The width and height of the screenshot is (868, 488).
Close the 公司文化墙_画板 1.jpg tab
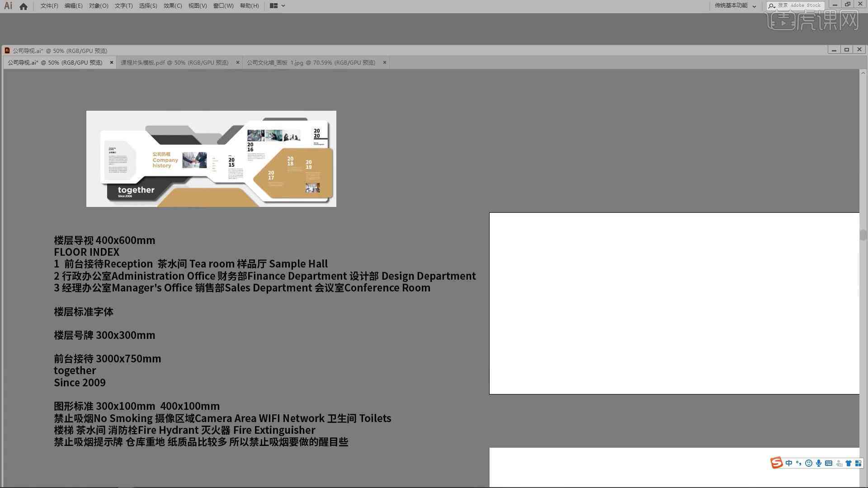385,62
